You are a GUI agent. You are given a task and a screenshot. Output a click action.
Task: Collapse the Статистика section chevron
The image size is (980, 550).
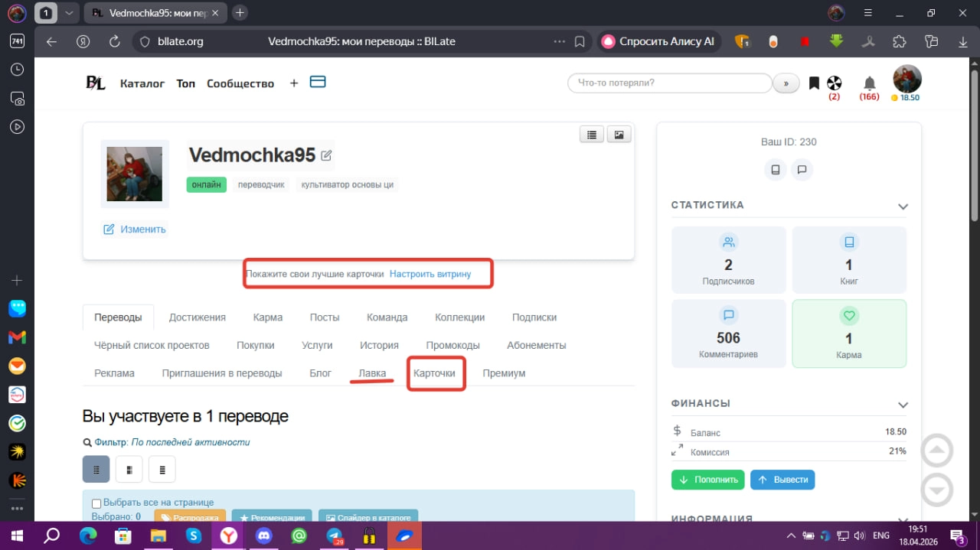click(903, 207)
